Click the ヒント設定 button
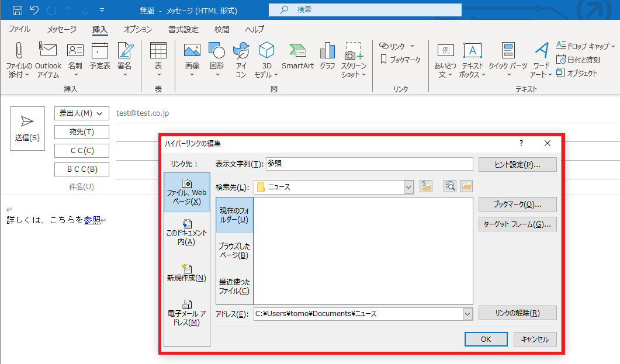 [517, 164]
